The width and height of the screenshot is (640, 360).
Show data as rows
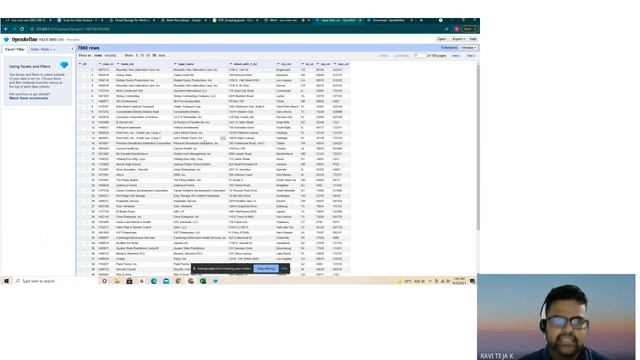(98, 56)
